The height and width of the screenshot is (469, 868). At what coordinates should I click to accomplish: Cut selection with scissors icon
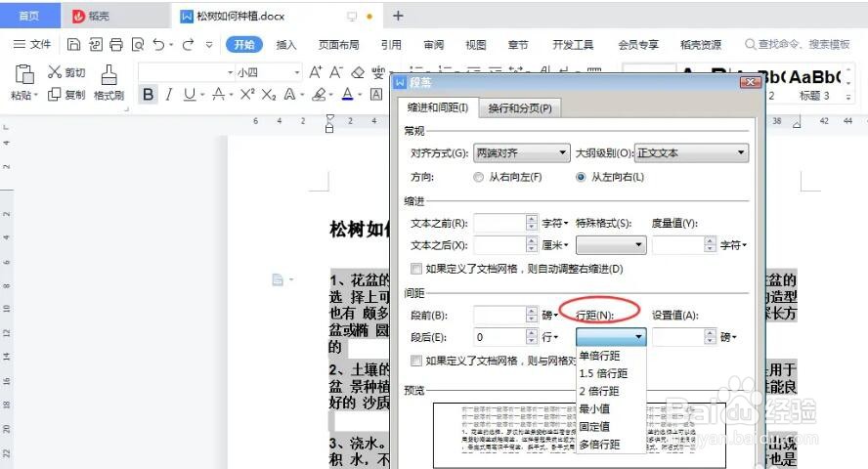coord(55,72)
